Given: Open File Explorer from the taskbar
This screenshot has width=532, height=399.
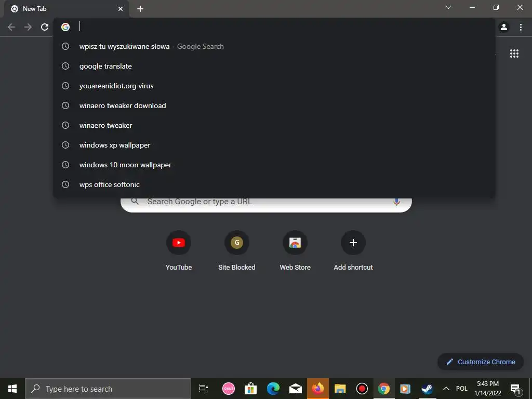Looking at the screenshot, I should click(x=340, y=389).
